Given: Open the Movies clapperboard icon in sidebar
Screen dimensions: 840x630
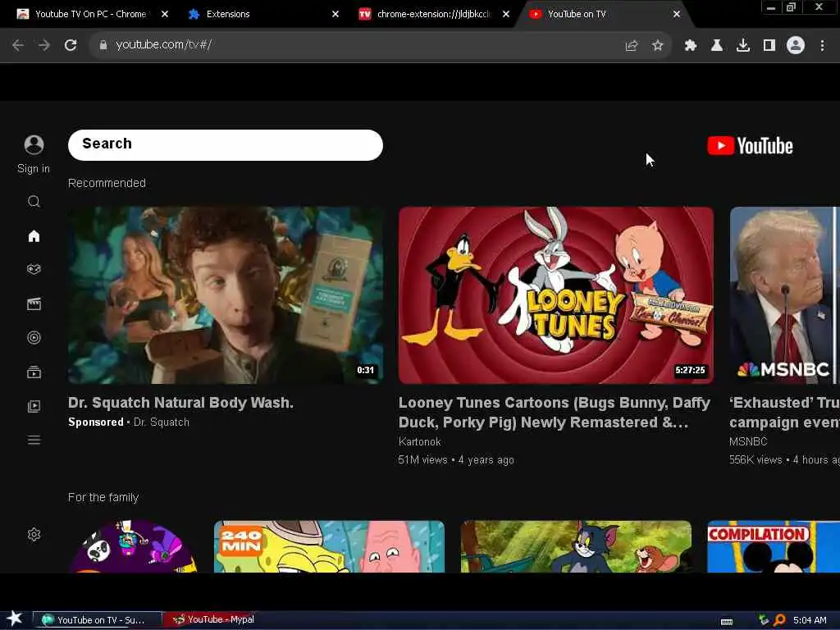Looking at the screenshot, I should 34,304.
